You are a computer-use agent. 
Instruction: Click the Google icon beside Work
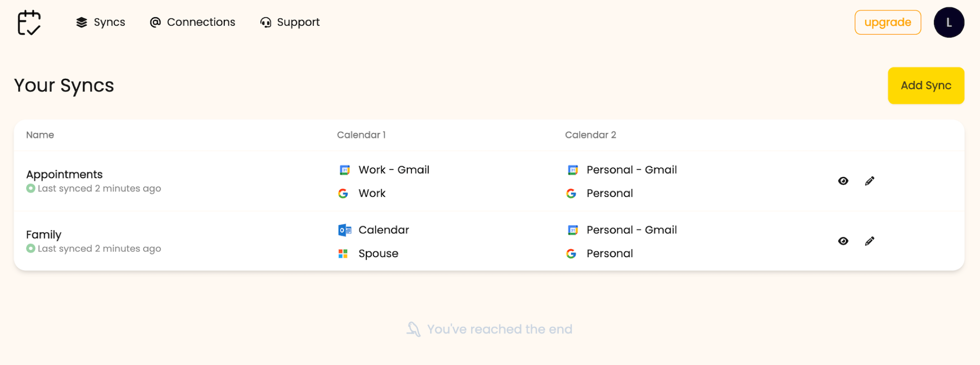[343, 193]
